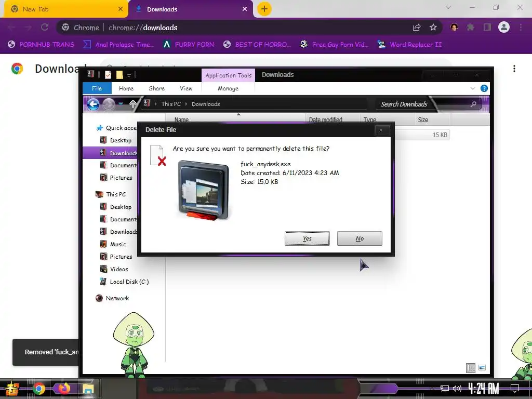Click This PC in the address breadcrumb
This screenshot has width=532, height=399.
point(171,104)
